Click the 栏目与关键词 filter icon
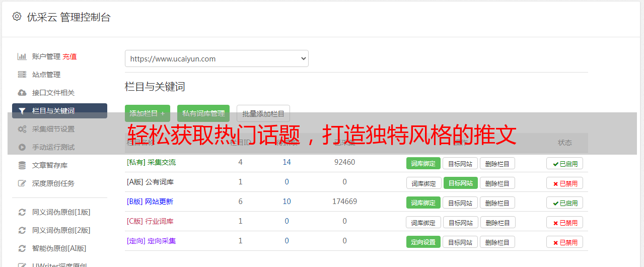Image resolution: width=644 pixels, height=267 pixels. 22,111
